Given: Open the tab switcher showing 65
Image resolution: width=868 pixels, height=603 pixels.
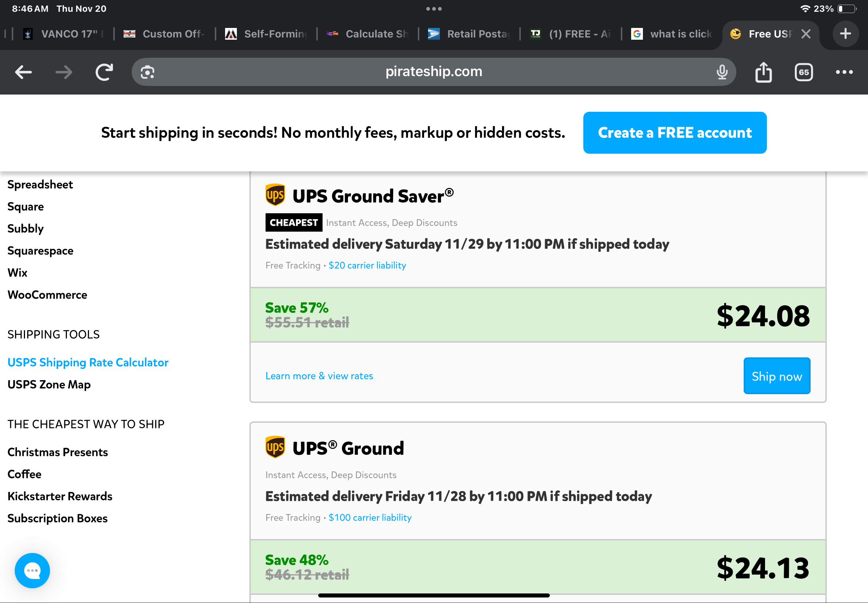Looking at the screenshot, I should 804,72.
